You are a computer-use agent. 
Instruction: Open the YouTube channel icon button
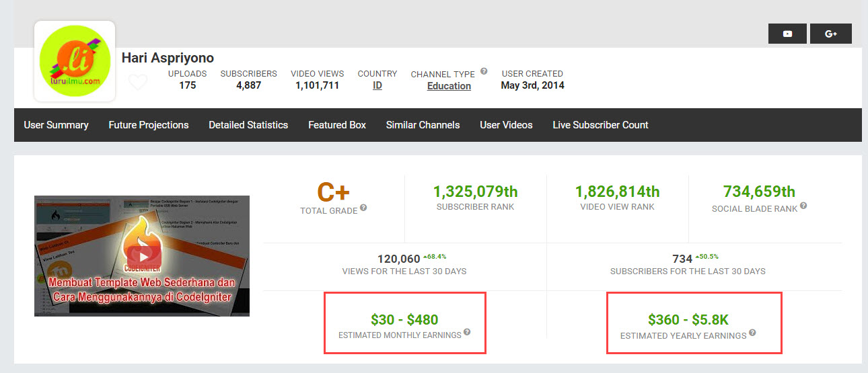787,34
